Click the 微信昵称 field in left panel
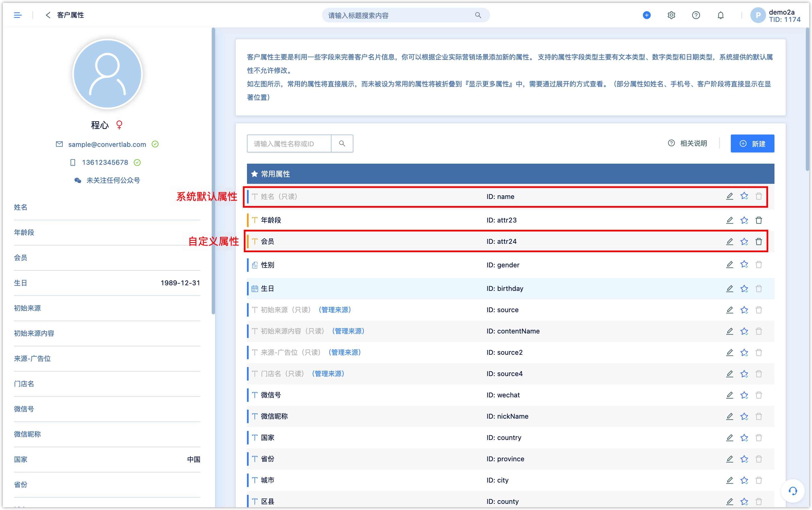Viewport: 812px width, 510px height. click(107, 434)
